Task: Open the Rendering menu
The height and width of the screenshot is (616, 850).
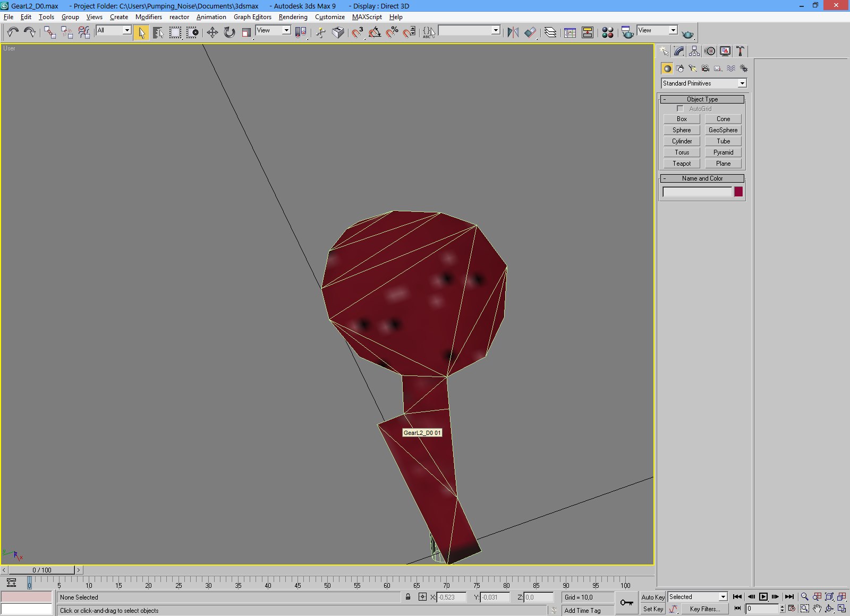Action: pyautogui.click(x=293, y=17)
